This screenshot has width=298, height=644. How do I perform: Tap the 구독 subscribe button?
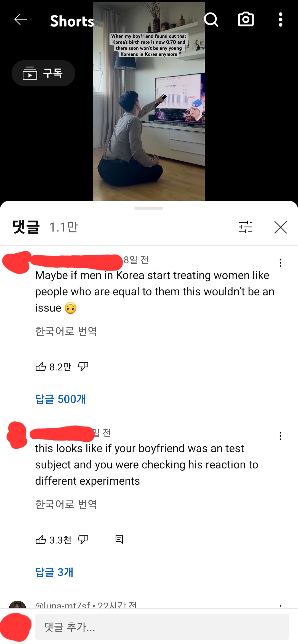tap(43, 73)
